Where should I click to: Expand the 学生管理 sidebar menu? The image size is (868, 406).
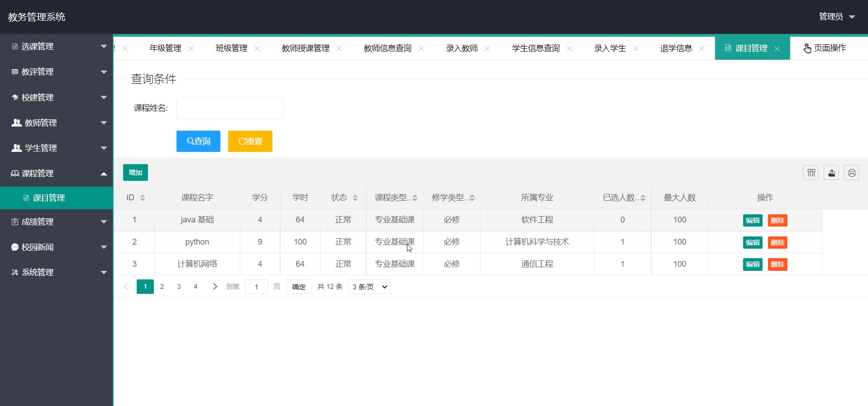click(57, 148)
